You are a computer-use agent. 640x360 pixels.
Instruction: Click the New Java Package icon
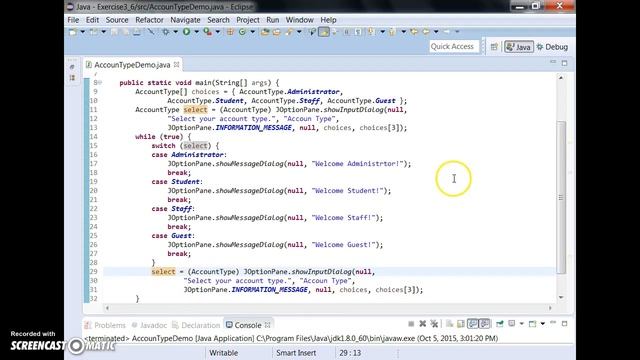(x=230, y=32)
